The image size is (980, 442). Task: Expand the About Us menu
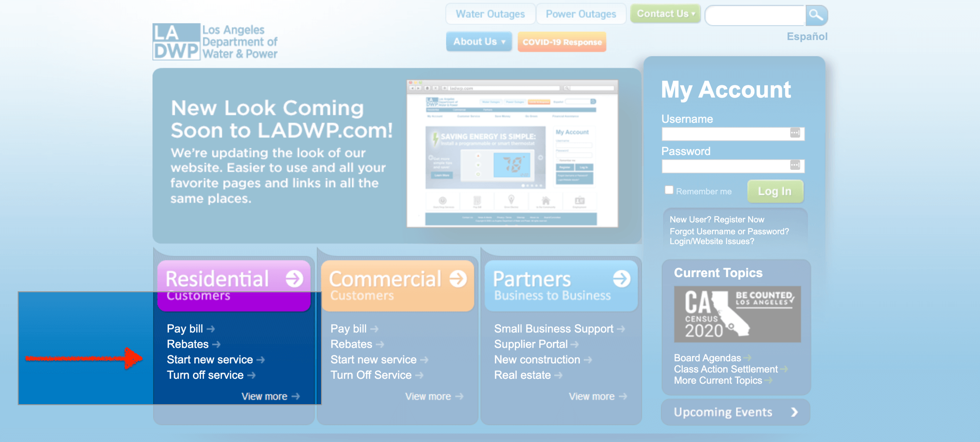click(x=479, y=42)
